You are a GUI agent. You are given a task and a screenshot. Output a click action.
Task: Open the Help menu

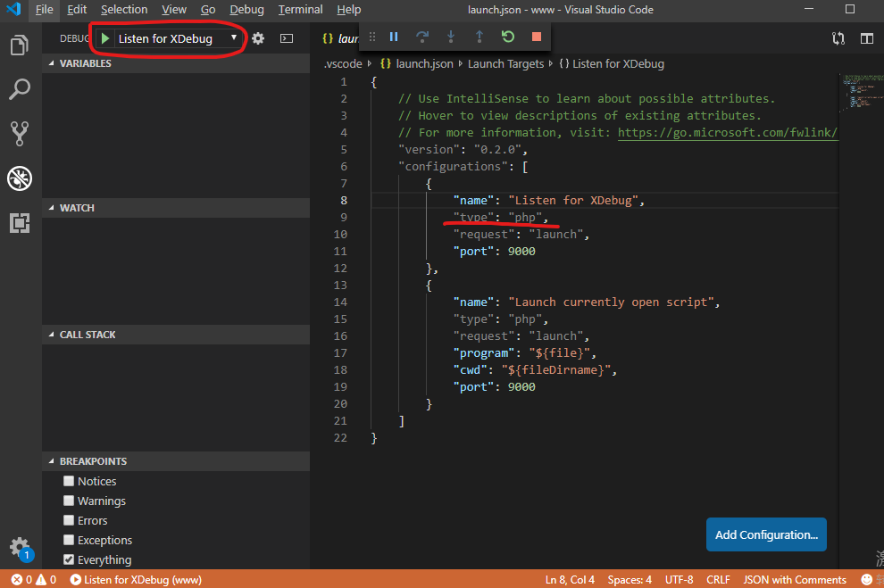349,10
